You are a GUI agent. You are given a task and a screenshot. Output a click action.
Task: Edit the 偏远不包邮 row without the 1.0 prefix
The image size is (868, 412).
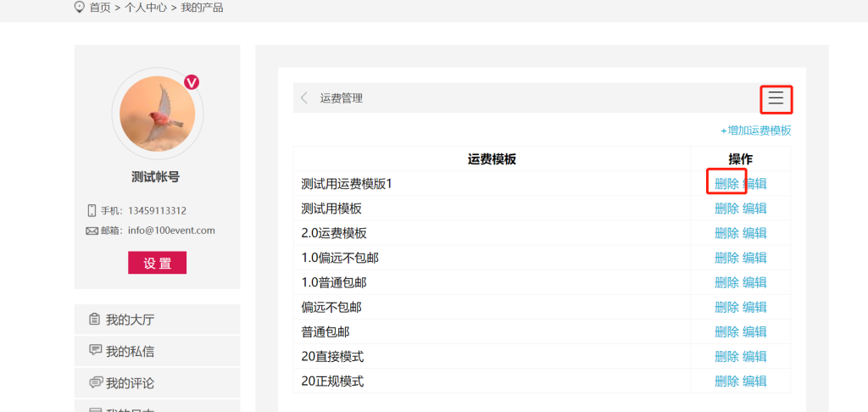[x=754, y=307]
